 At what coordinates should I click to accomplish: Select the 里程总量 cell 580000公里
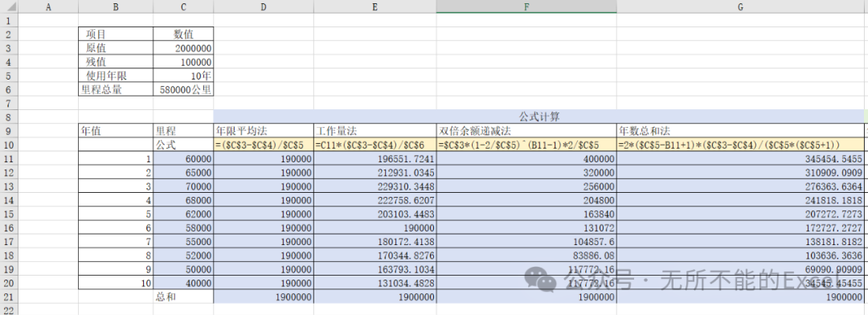click(183, 89)
